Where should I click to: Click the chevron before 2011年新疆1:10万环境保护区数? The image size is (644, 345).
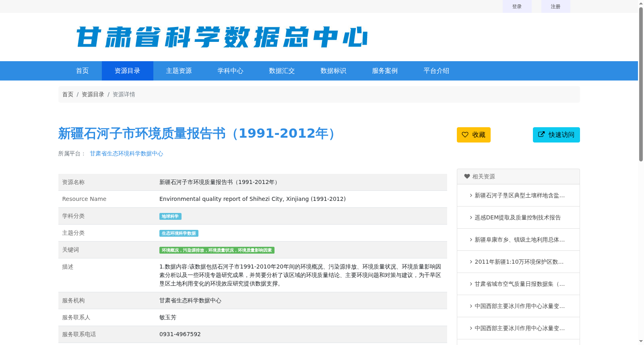click(471, 262)
